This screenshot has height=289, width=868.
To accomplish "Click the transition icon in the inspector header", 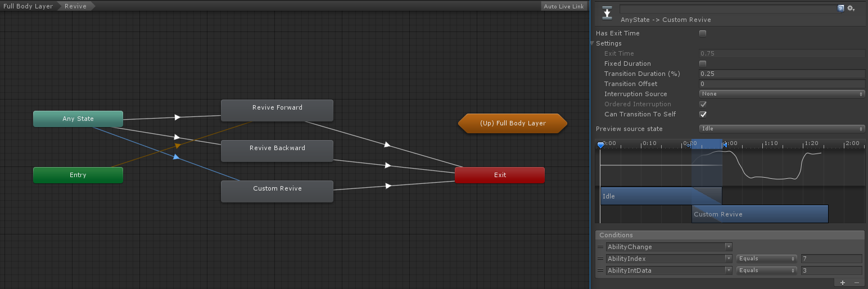I will coord(607,11).
